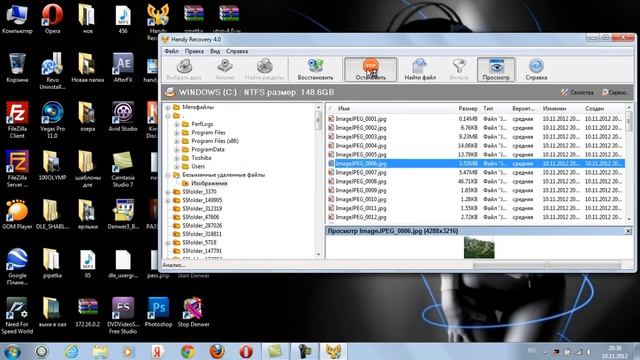
Task: Open Сервис in the drive bar
Action: (614, 93)
